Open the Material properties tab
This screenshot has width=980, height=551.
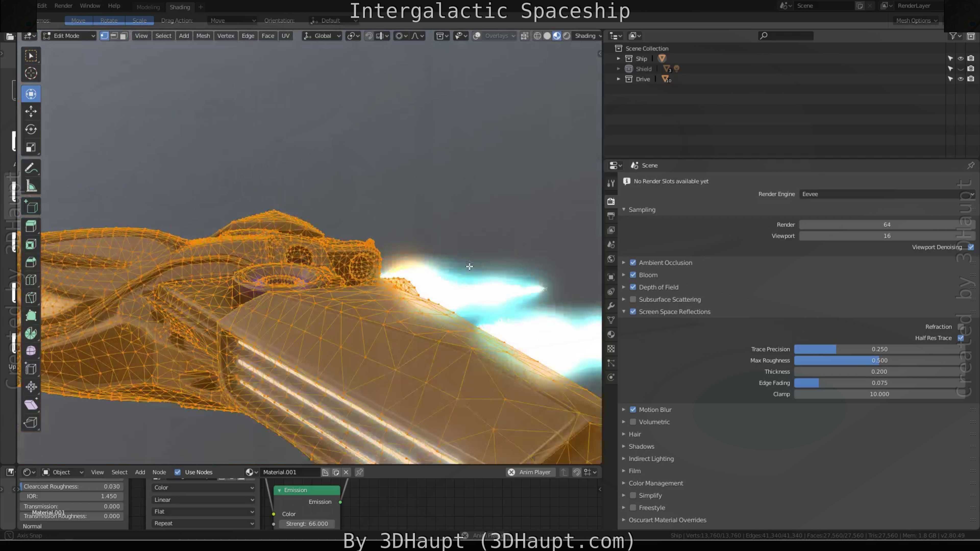click(x=611, y=335)
